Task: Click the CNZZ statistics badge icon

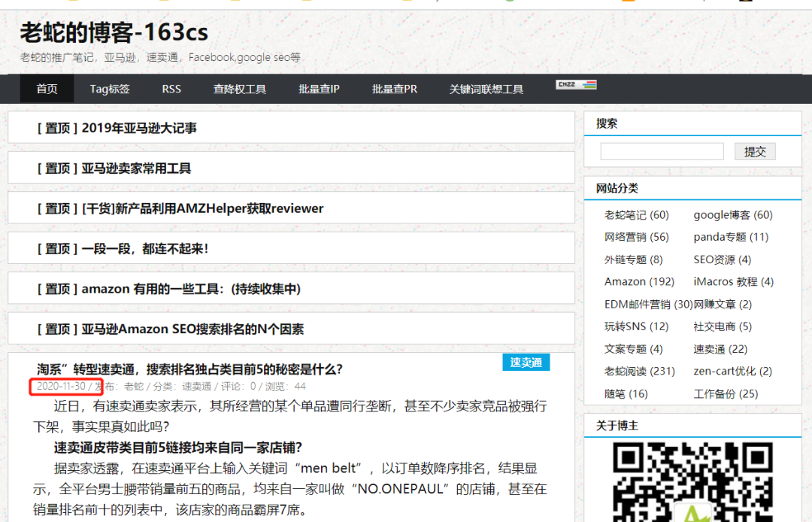Action: (x=576, y=84)
